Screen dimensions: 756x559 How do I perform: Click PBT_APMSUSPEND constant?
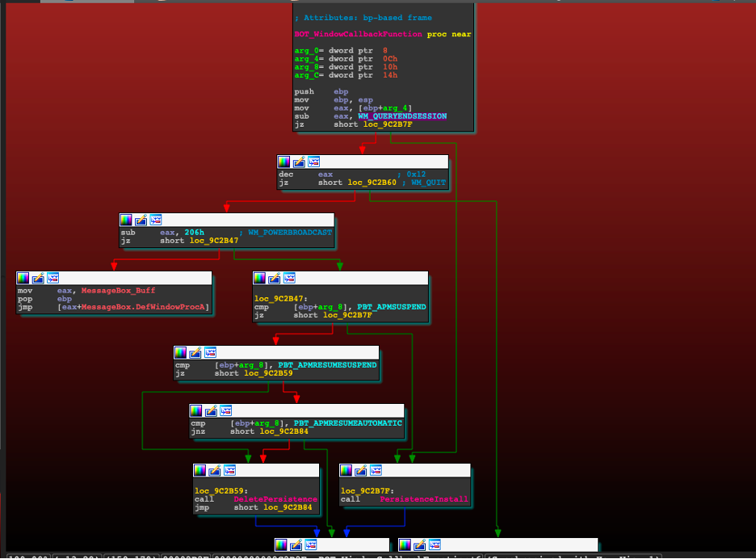click(392, 307)
